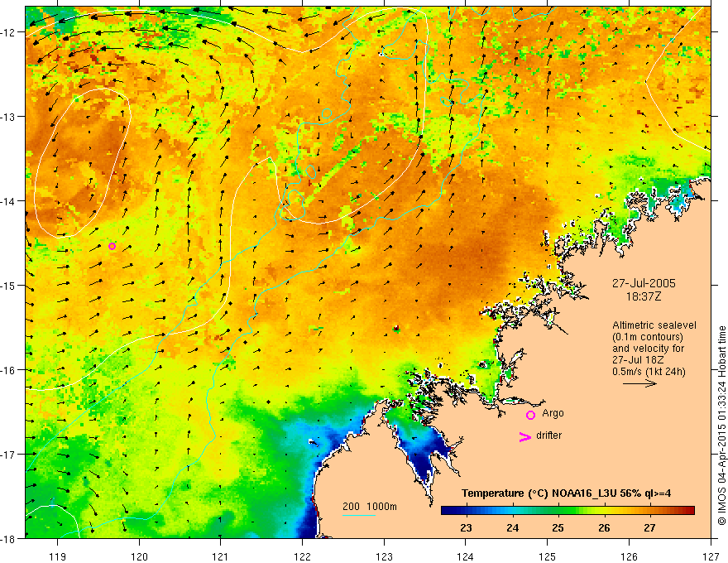Click the magenta drifter legend arrowhead
Viewport: 728px width, 563px height.
[x=525, y=436]
